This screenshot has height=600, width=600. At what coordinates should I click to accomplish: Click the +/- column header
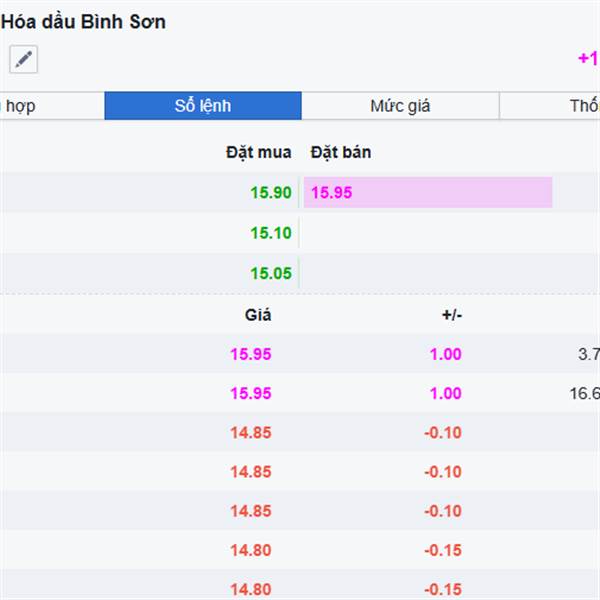[x=452, y=315]
